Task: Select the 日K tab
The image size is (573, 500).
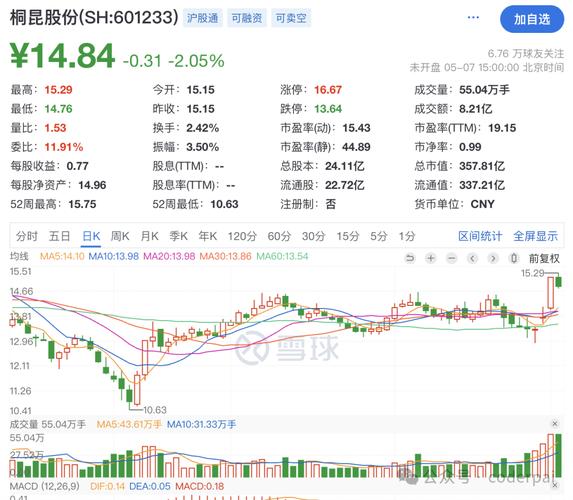Action: [x=91, y=236]
